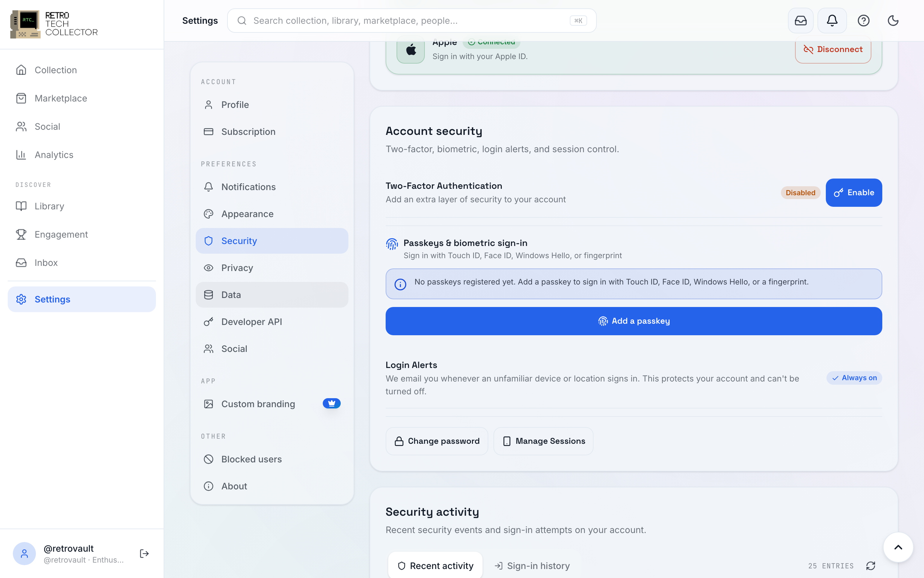
Task: Enable Two-Factor Authentication
Action: click(854, 193)
